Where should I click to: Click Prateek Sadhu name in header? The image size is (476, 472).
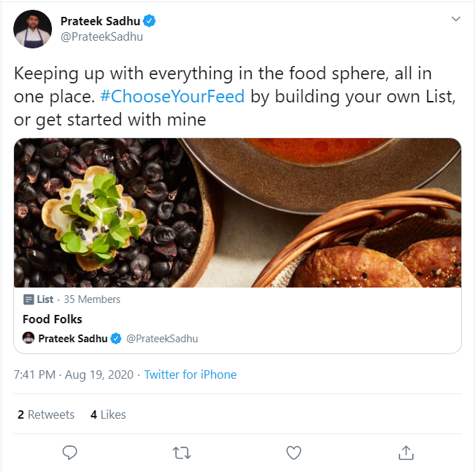click(100, 22)
